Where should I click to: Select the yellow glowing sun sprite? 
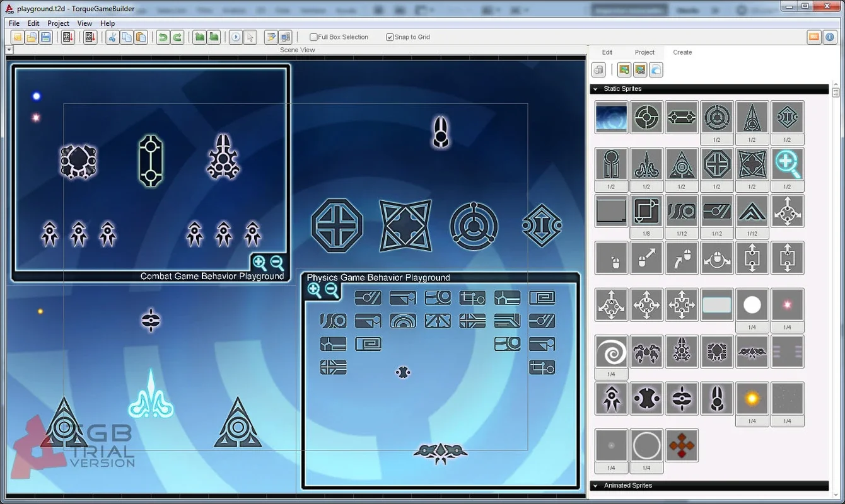pos(752,399)
